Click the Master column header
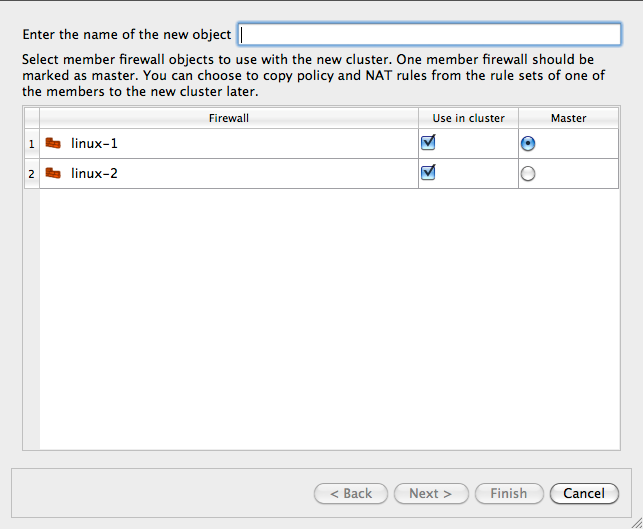The image size is (643, 529). coord(568,118)
